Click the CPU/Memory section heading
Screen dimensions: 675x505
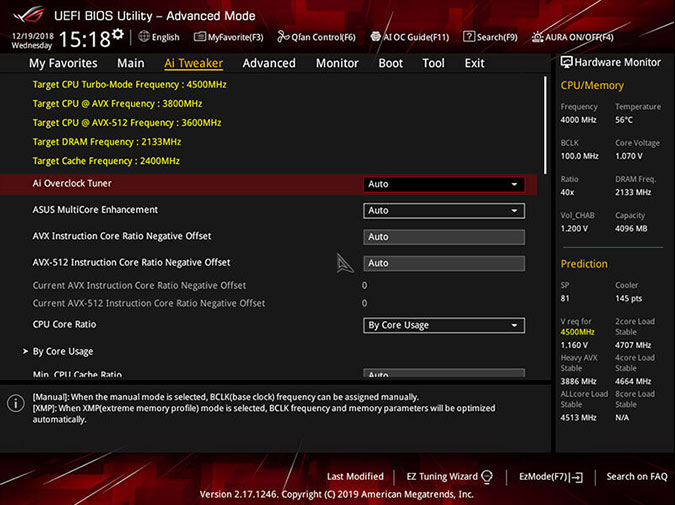tap(592, 85)
